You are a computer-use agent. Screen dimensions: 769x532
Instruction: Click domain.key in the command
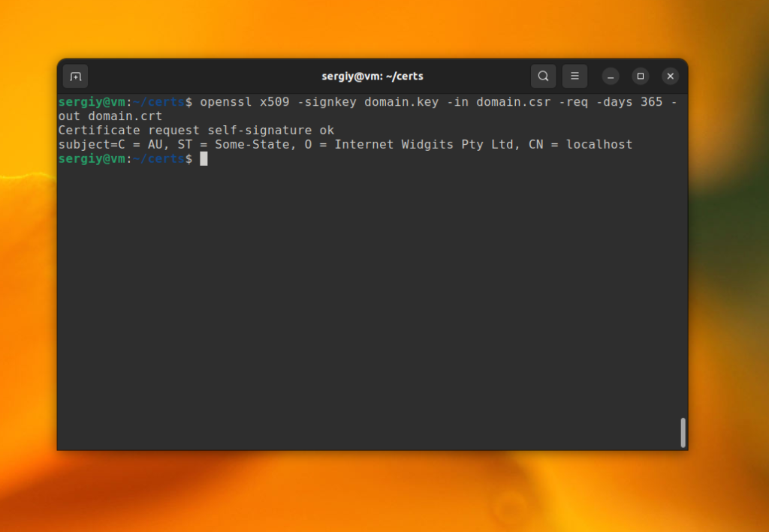[401, 102]
